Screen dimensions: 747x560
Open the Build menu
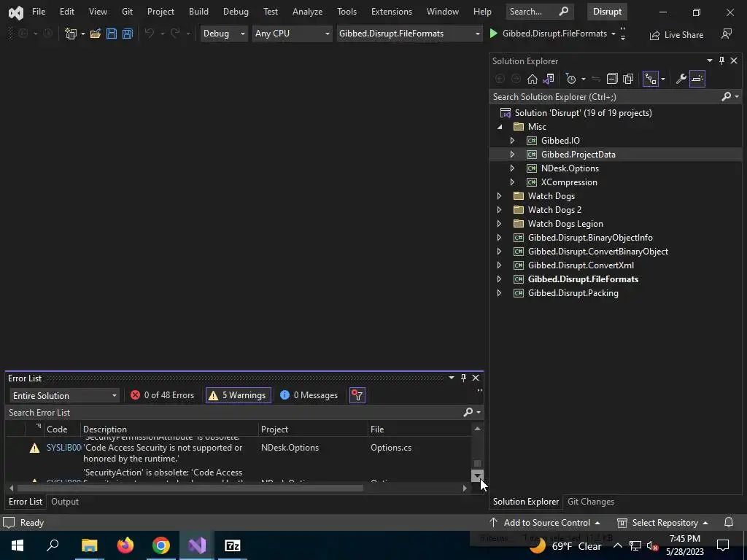(x=198, y=12)
